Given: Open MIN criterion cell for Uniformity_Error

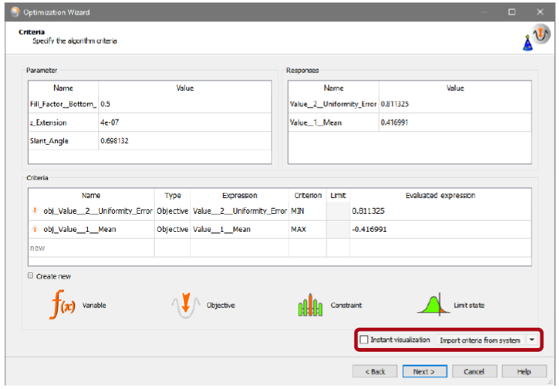Looking at the screenshot, I should point(307,211).
